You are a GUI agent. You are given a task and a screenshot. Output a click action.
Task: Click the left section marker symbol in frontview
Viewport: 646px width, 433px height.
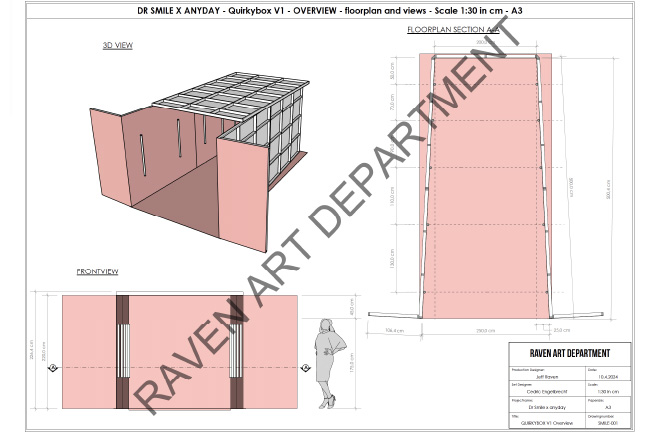(x=53, y=369)
